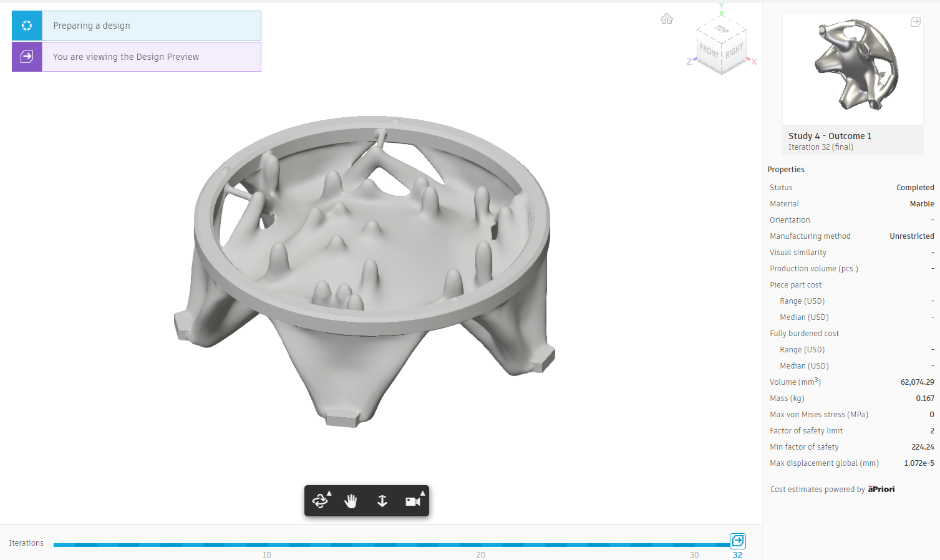The width and height of the screenshot is (940, 560).
Task: Click the Home view icon near ViewCube
Action: (667, 19)
